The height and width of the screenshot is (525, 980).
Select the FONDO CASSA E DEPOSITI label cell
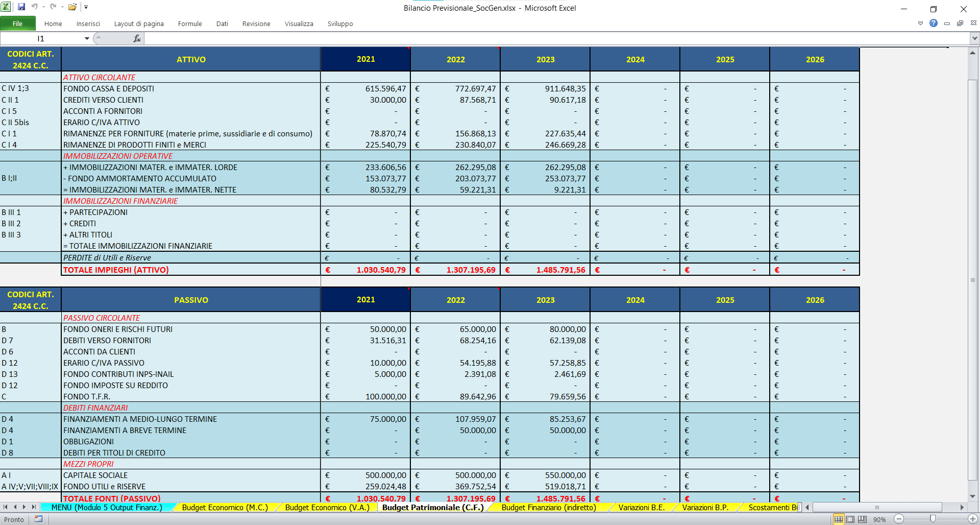pos(191,88)
